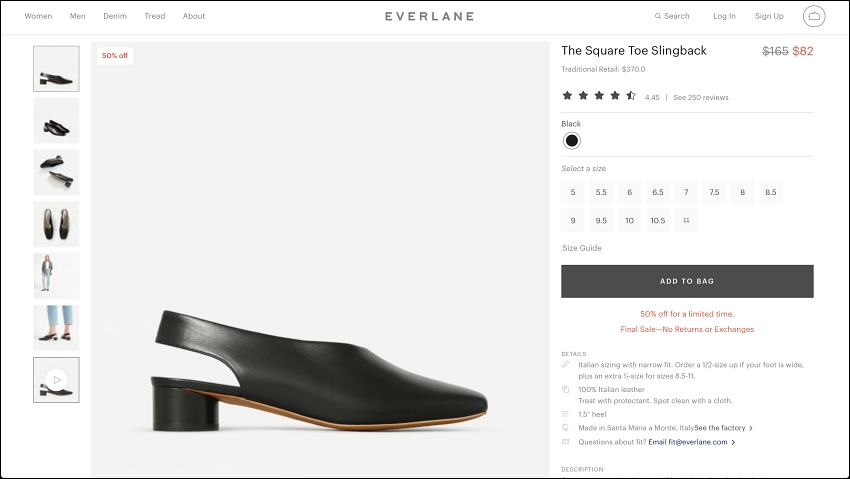Choose size 9.5
This screenshot has width=850, height=479.
point(601,221)
